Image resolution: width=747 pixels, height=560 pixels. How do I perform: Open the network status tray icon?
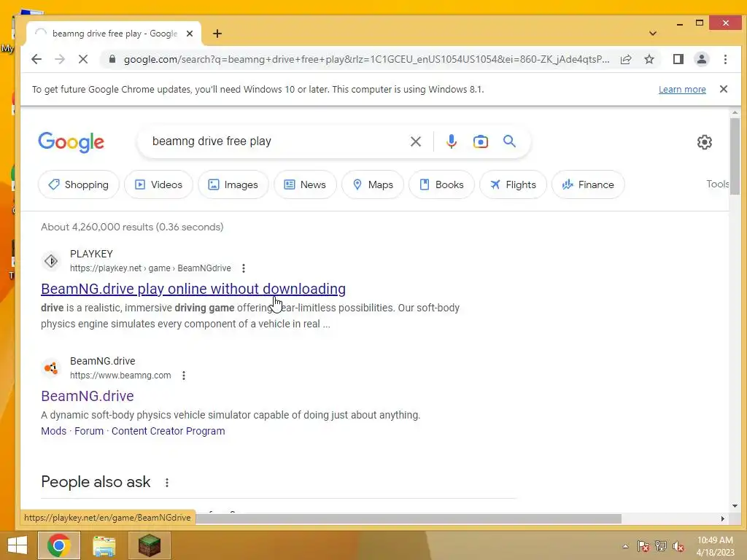coord(660,546)
